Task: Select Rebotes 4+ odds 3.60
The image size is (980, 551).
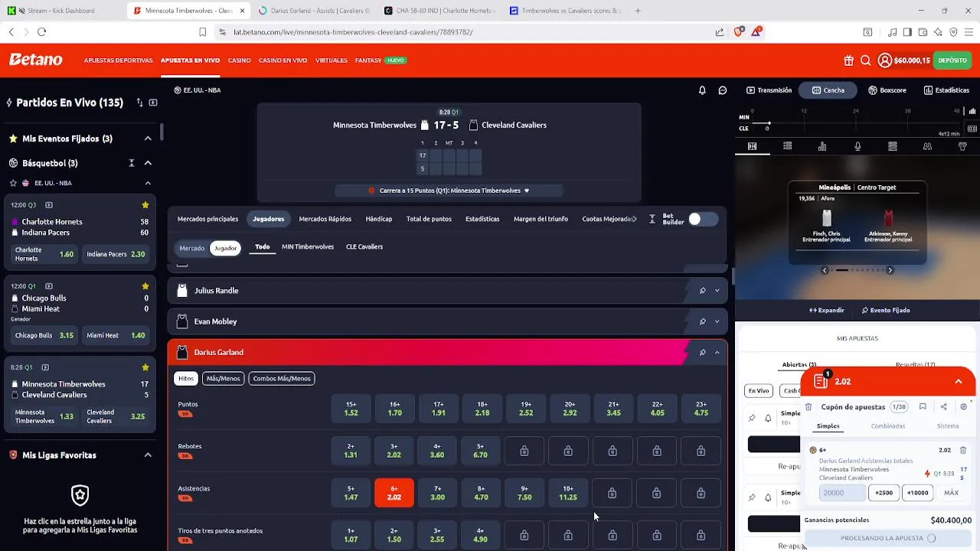Action: point(438,451)
